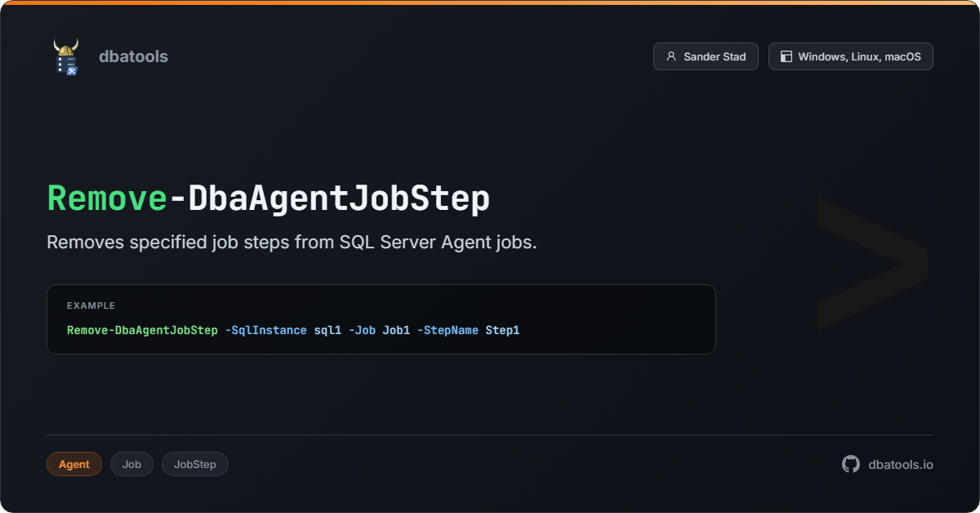Click the window layout icon beside Windows, Linux, macOS
This screenshot has height=513, width=980.
click(x=786, y=56)
